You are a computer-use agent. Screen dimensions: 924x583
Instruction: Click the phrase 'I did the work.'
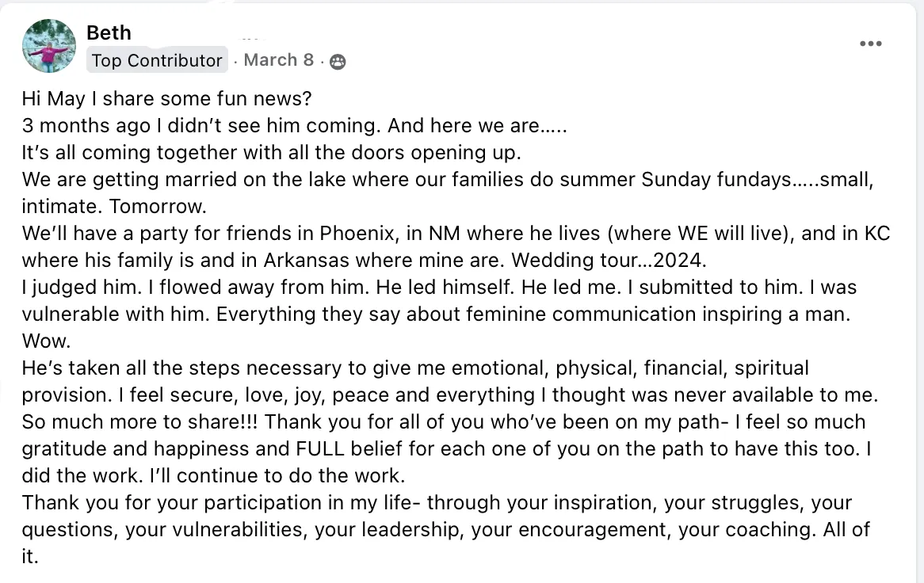pyautogui.click(x=447, y=463)
